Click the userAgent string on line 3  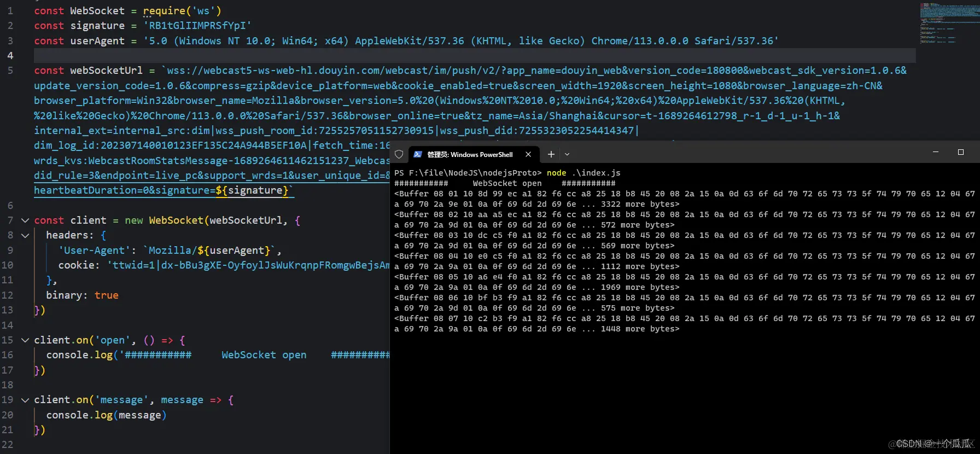460,41
